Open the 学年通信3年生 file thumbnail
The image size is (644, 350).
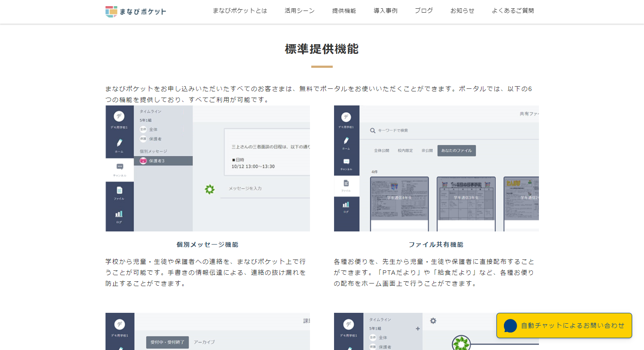[x=466, y=203]
